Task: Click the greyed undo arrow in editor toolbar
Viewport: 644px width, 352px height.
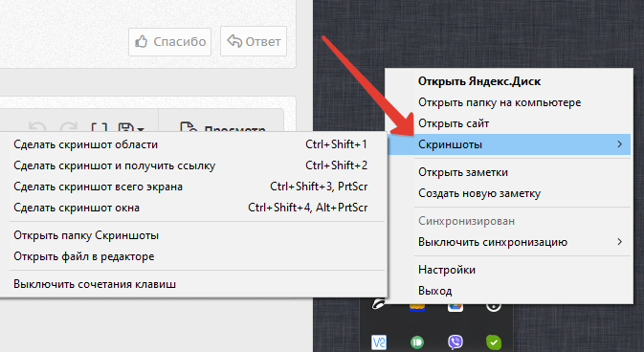Action: coord(37,127)
